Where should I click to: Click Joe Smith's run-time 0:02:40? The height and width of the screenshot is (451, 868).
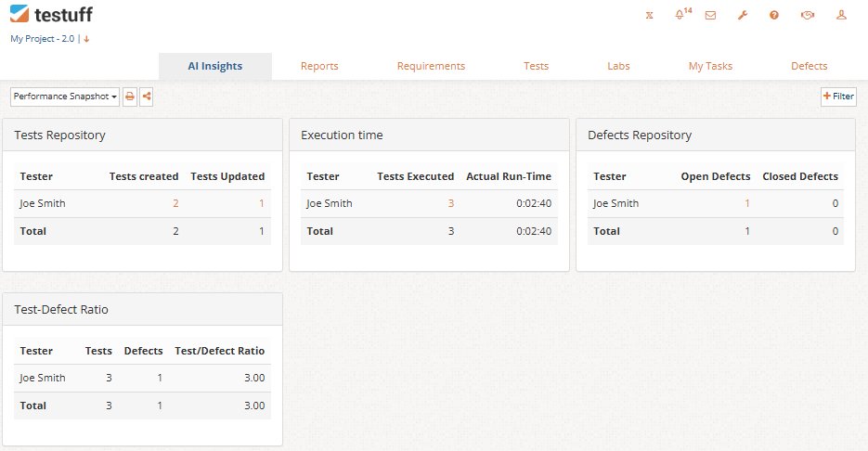click(x=534, y=203)
